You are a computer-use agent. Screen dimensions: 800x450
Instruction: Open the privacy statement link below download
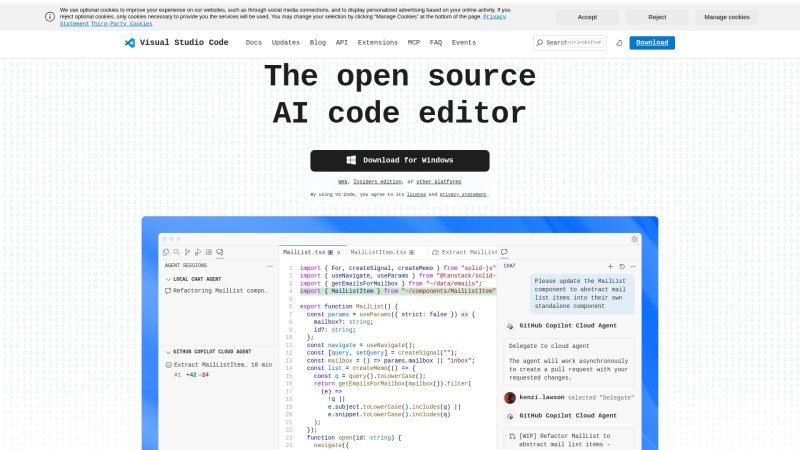pos(463,195)
